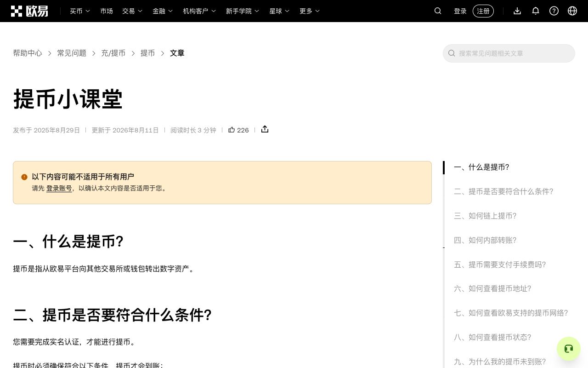Click the help question mark icon

click(x=554, y=11)
